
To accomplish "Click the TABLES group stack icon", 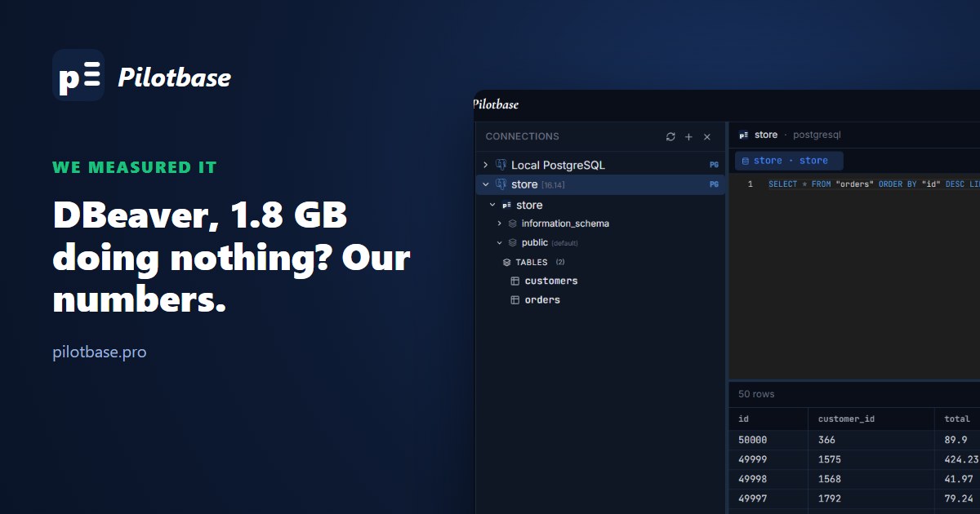I will click(x=506, y=262).
